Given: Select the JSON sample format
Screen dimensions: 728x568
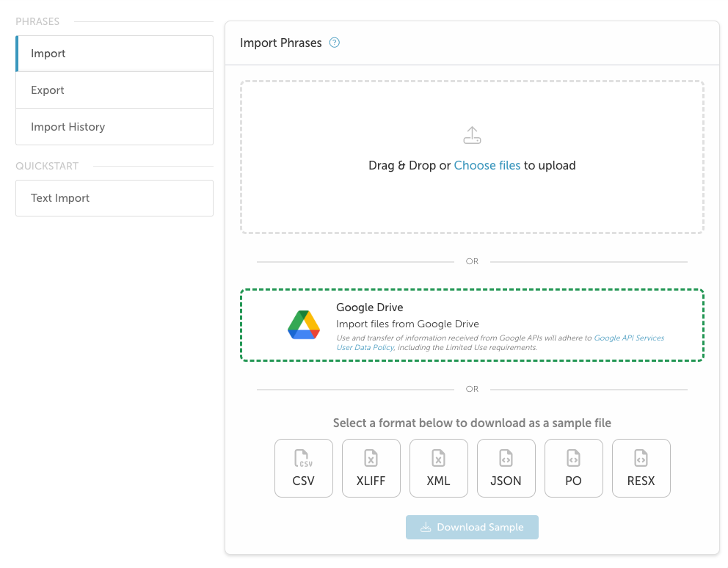Looking at the screenshot, I should (506, 468).
